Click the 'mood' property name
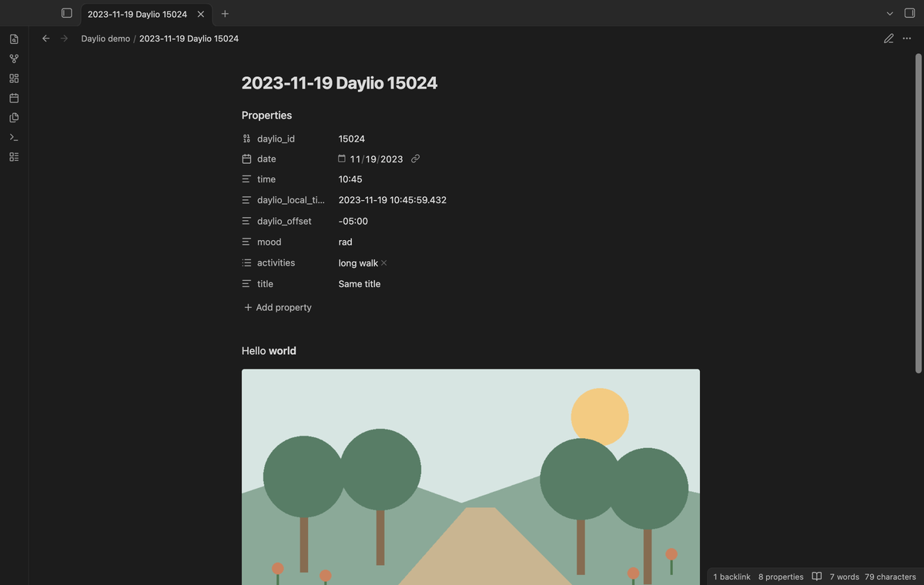The image size is (924, 585). [x=269, y=242]
